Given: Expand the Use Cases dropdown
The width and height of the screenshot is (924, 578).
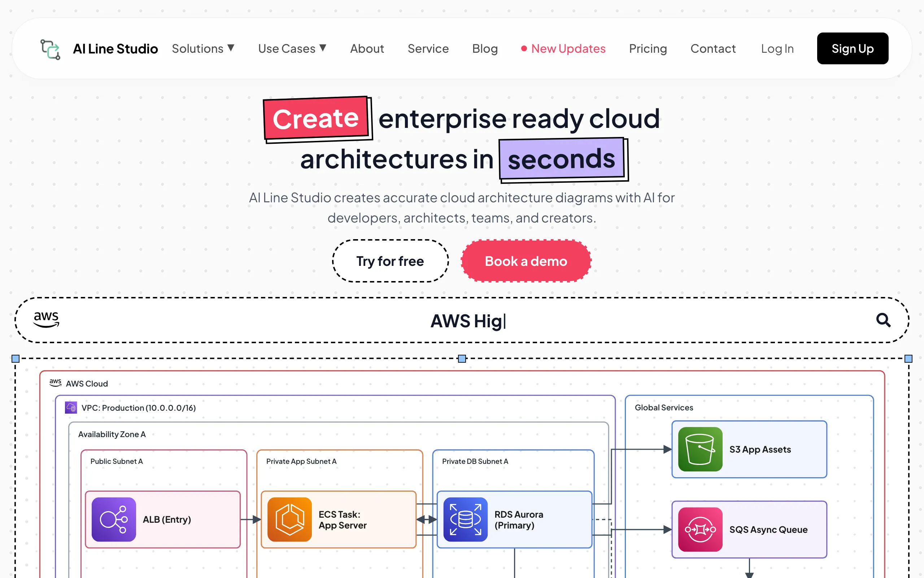Looking at the screenshot, I should pyautogui.click(x=292, y=48).
